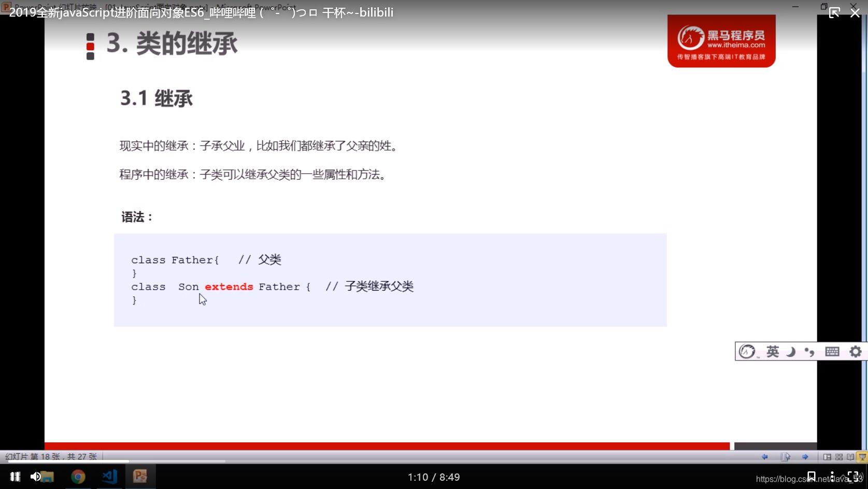Minimize the recorded PowerPoint window

point(795,6)
